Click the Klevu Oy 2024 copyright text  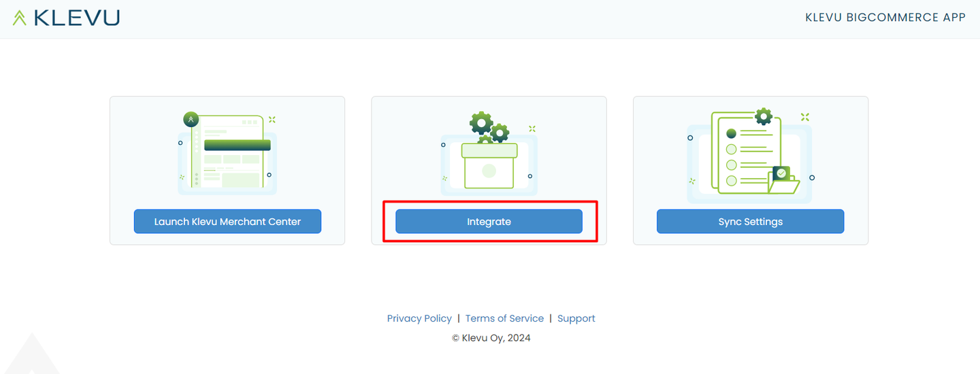(491, 338)
